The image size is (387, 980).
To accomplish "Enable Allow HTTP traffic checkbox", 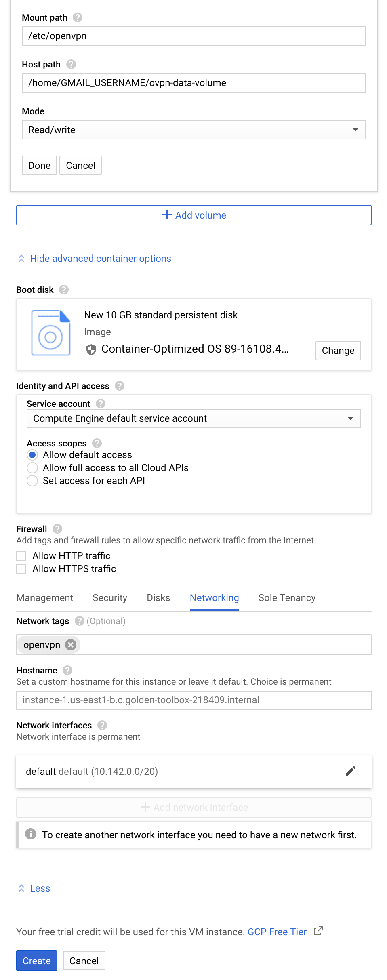I will [21, 556].
